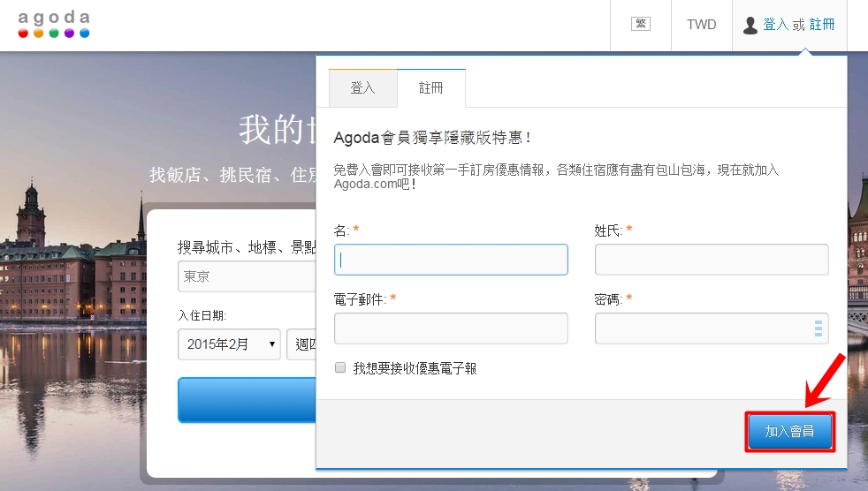Expand the 2015年2月 month dropdown

click(x=229, y=344)
